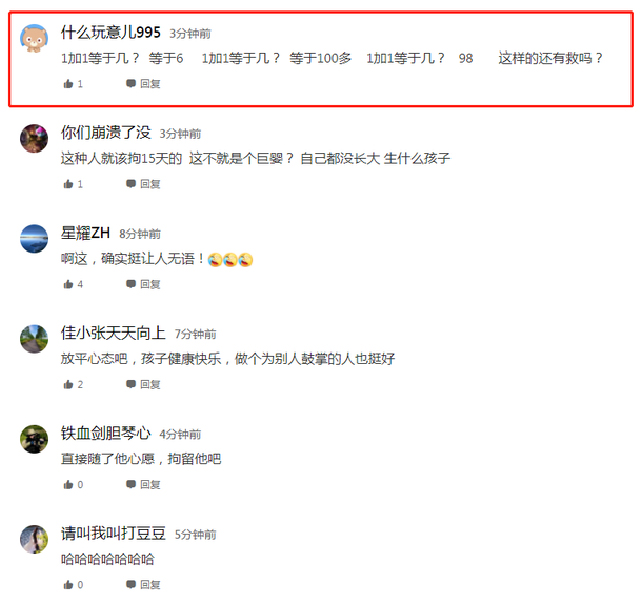Like the comment by 你们崩溃了没
The width and height of the screenshot is (640, 602).
coord(68,184)
